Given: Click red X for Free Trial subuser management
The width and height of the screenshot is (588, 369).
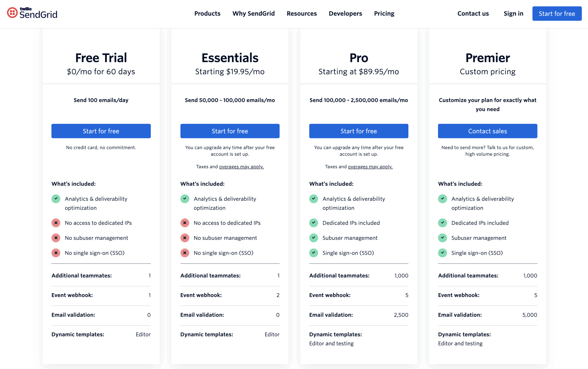Looking at the screenshot, I should tap(56, 238).
